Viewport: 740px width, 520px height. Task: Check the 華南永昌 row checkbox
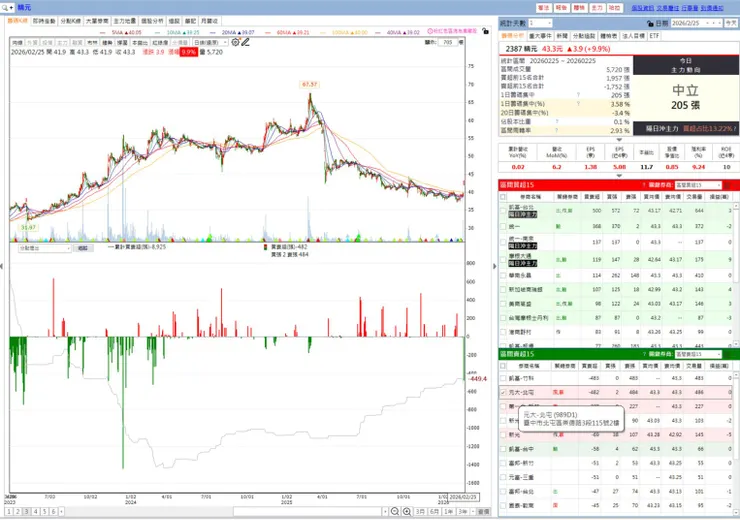503,275
